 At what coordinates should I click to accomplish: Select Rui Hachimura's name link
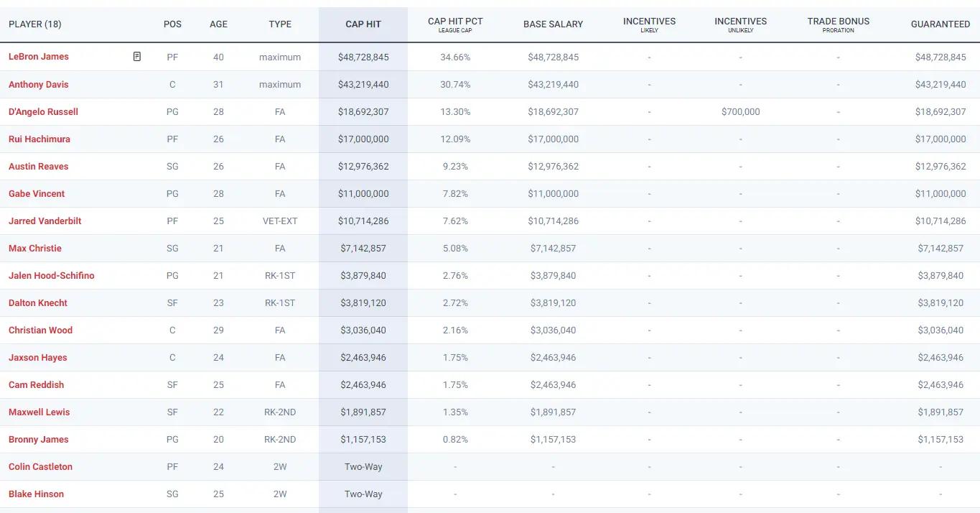tap(39, 139)
